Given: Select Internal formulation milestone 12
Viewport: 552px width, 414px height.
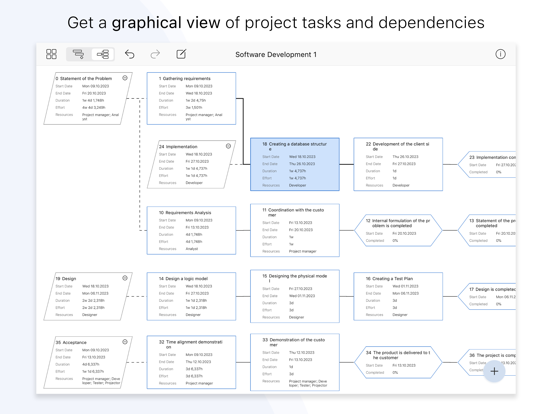Looking at the screenshot, I should pyautogui.click(x=398, y=230).
